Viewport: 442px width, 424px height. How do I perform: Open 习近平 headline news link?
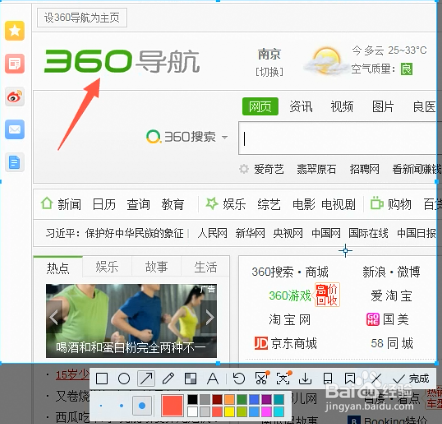115,233
